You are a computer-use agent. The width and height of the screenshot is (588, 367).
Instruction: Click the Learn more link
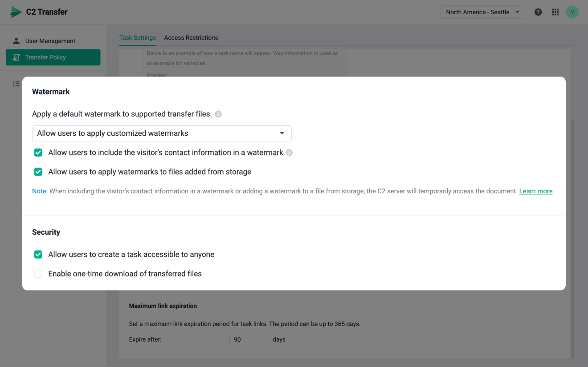tap(535, 191)
